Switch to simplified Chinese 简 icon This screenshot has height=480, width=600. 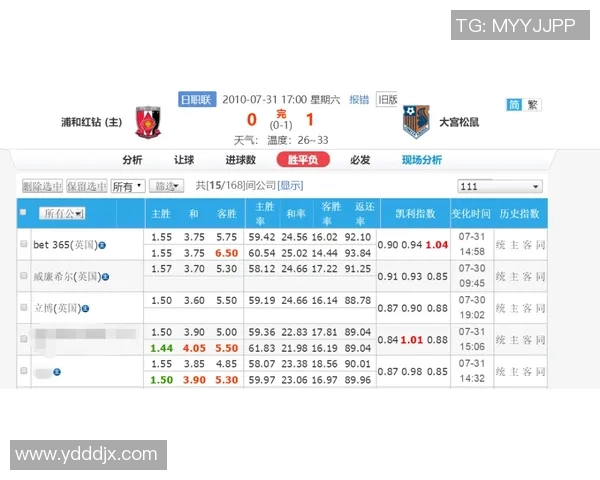(514, 105)
